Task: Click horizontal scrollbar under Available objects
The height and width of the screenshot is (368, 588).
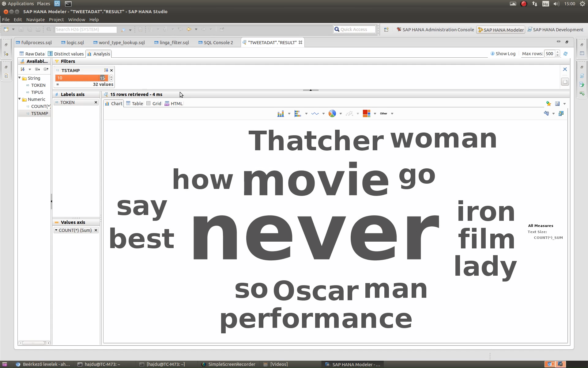Action: [x=34, y=343]
